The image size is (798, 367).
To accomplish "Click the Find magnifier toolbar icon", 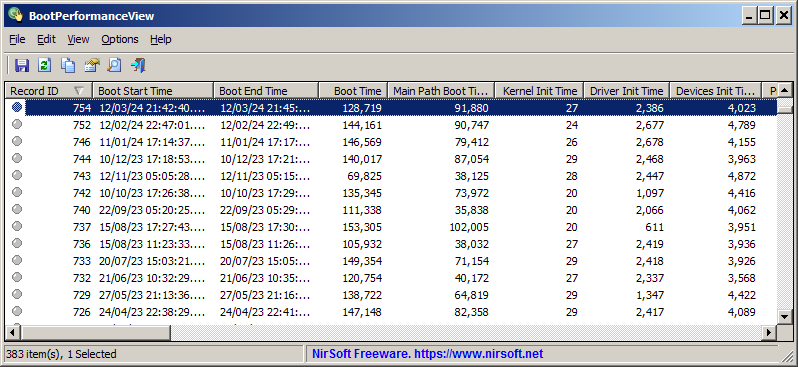I will pyautogui.click(x=115, y=65).
